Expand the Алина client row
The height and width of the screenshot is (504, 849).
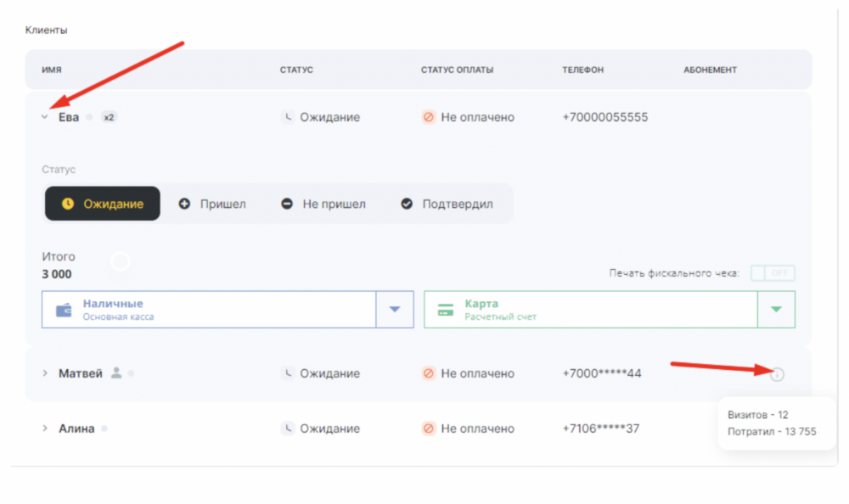click(x=45, y=428)
